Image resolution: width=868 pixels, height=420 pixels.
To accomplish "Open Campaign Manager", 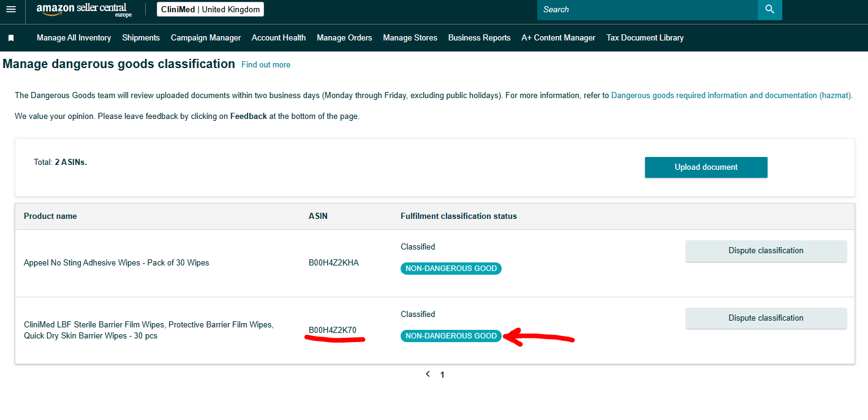I will coord(206,38).
